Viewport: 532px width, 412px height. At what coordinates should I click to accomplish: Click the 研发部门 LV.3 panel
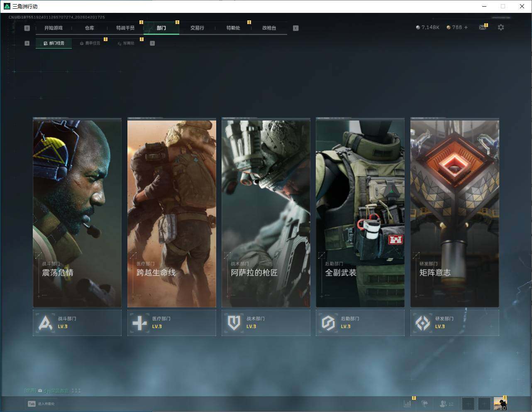(x=455, y=323)
